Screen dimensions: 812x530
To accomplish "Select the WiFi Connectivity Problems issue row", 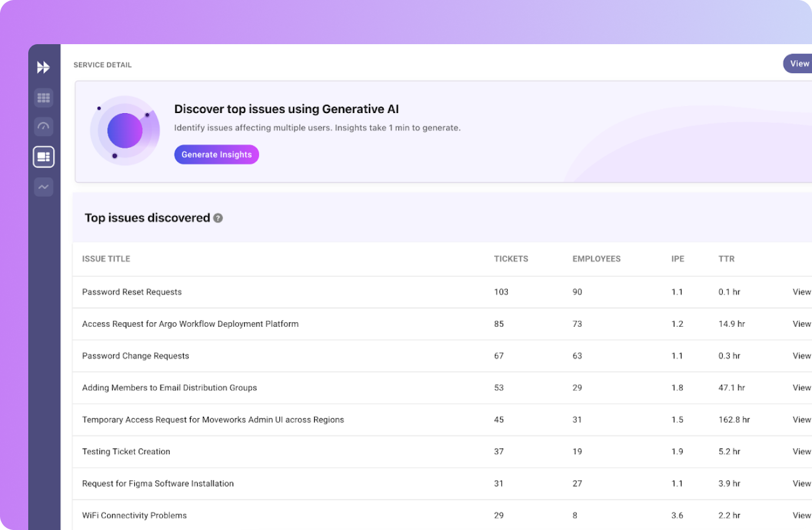I will click(134, 515).
